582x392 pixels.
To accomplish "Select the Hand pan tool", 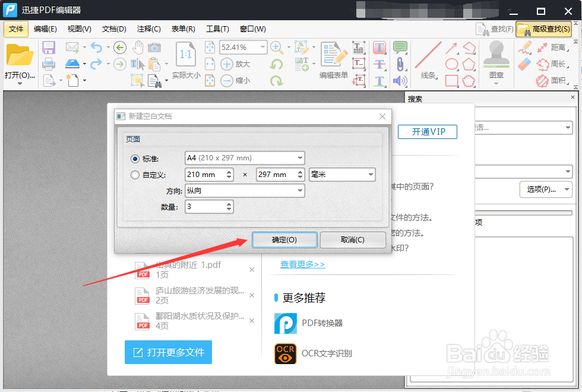I will (x=138, y=47).
